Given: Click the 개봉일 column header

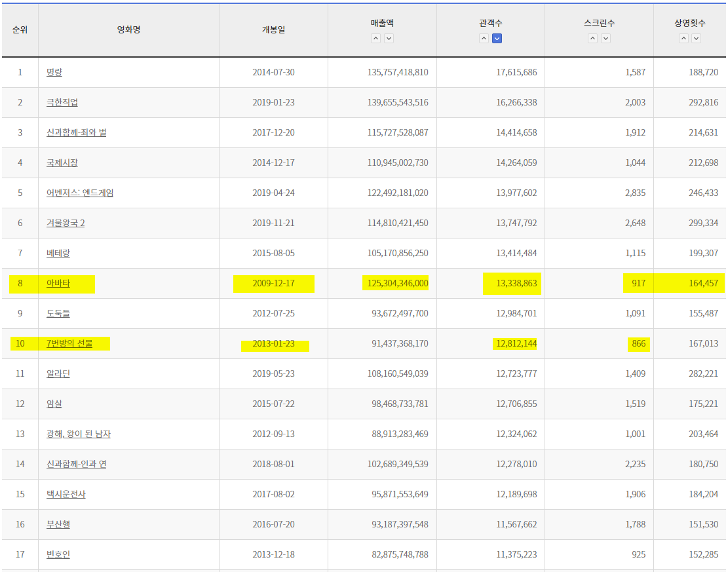Looking at the screenshot, I should [x=273, y=29].
